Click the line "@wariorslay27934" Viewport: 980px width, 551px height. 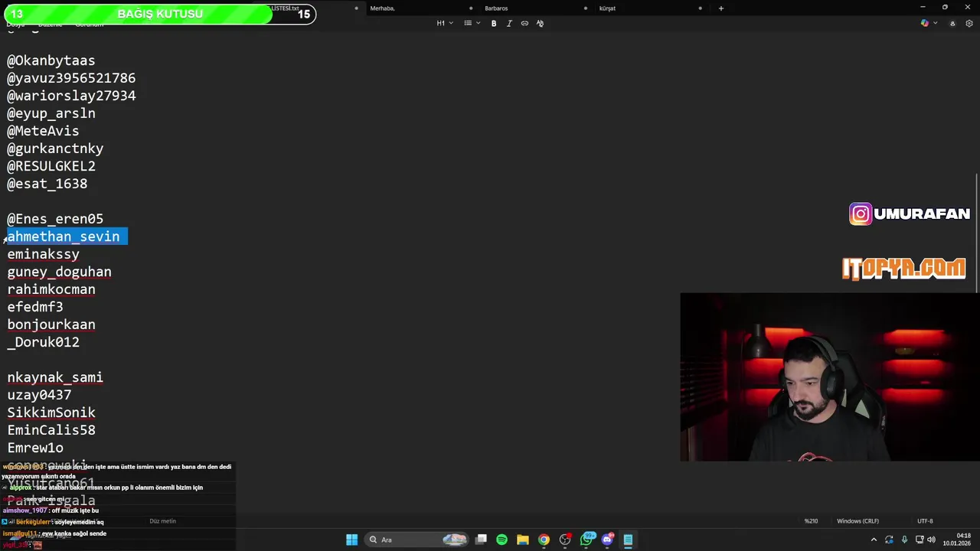[x=71, y=96]
